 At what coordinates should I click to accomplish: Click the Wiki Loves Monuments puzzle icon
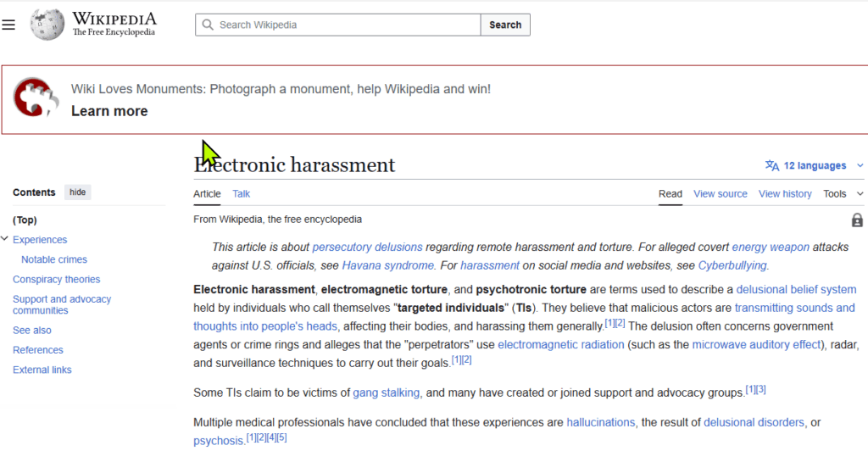pyautogui.click(x=36, y=98)
